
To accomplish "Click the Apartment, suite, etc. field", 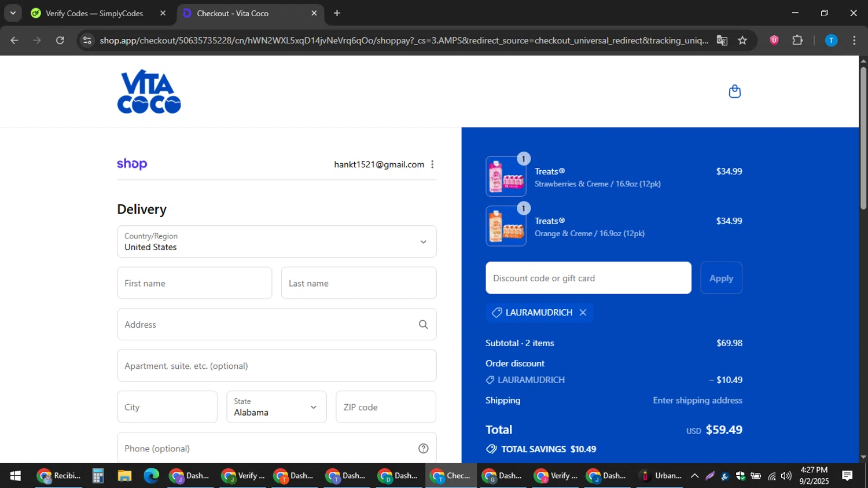I will [x=277, y=365].
